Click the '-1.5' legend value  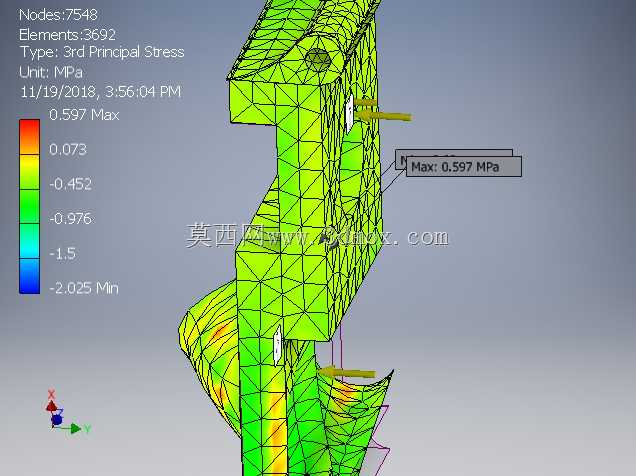click(x=62, y=253)
